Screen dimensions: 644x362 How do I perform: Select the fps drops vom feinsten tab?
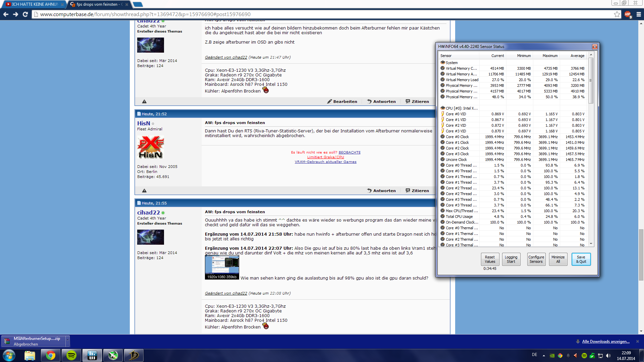pos(97,4)
